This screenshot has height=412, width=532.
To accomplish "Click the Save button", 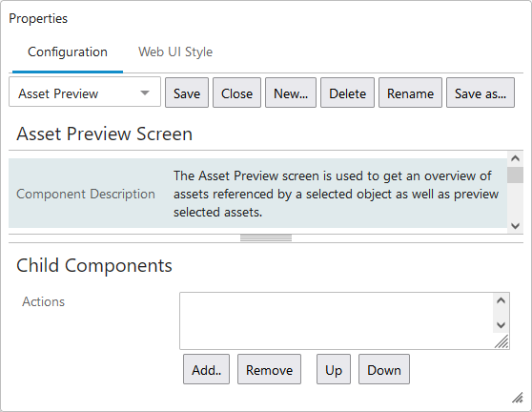I will point(187,93).
